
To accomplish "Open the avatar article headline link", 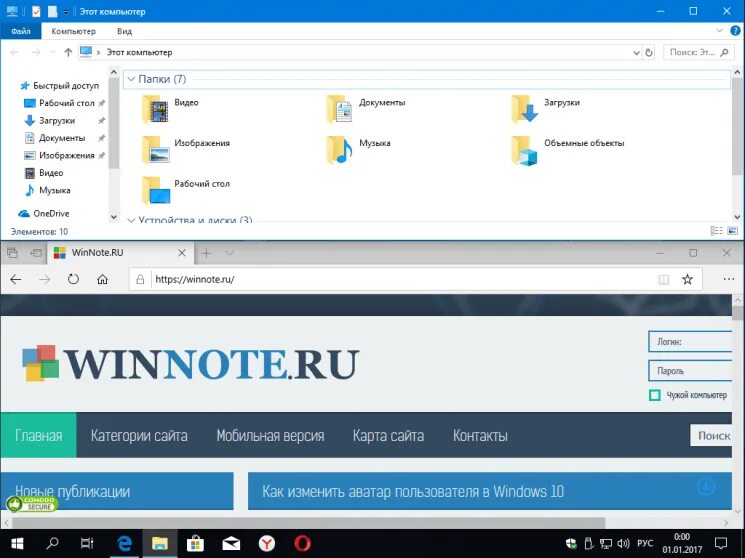I will (x=413, y=491).
